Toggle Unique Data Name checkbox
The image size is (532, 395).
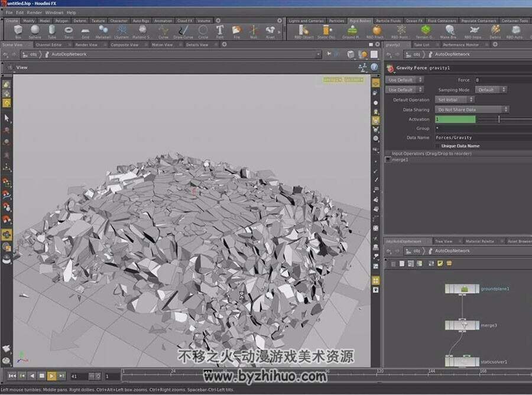(437, 146)
